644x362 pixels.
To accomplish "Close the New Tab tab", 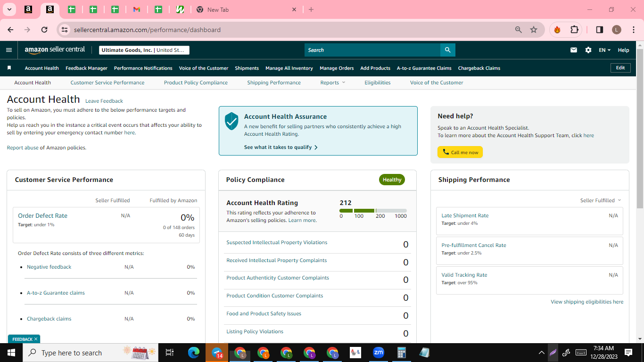I will [294, 9].
